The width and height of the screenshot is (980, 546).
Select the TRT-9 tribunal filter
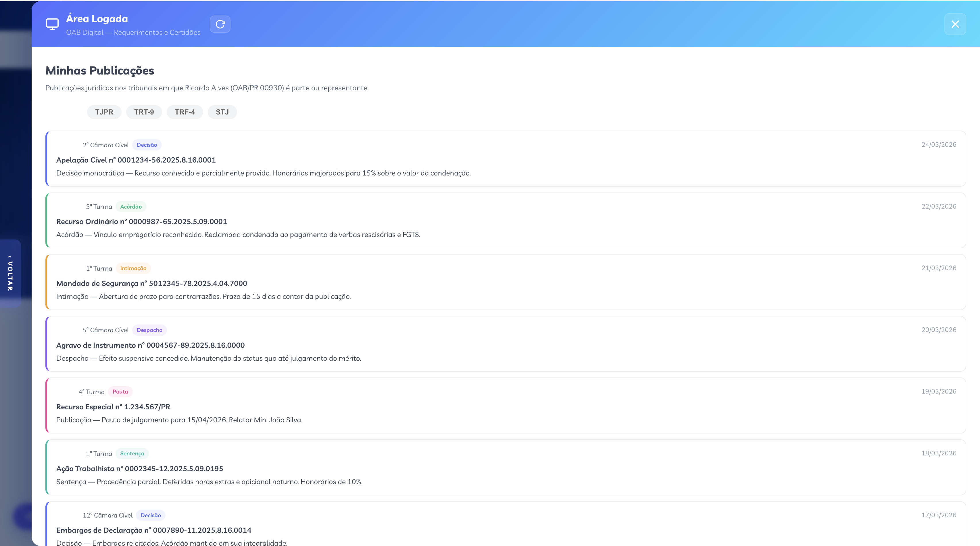pyautogui.click(x=144, y=112)
